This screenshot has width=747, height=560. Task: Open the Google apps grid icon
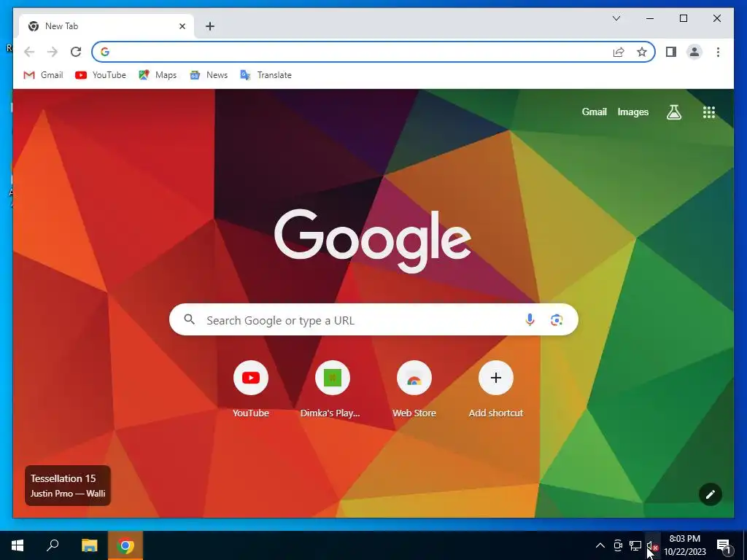pos(709,112)
